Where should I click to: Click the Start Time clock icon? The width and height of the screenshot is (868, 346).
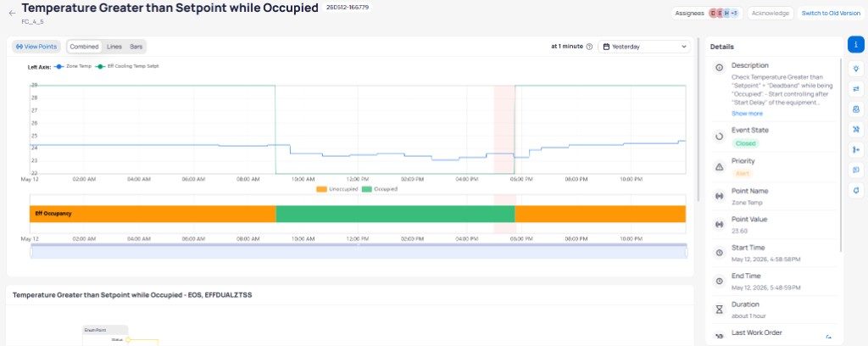pos(719,253)
